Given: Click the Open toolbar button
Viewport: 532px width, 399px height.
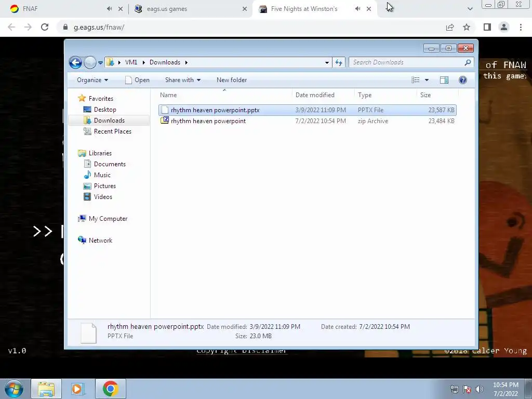Looking at the screenshot, I should point(137,80).
